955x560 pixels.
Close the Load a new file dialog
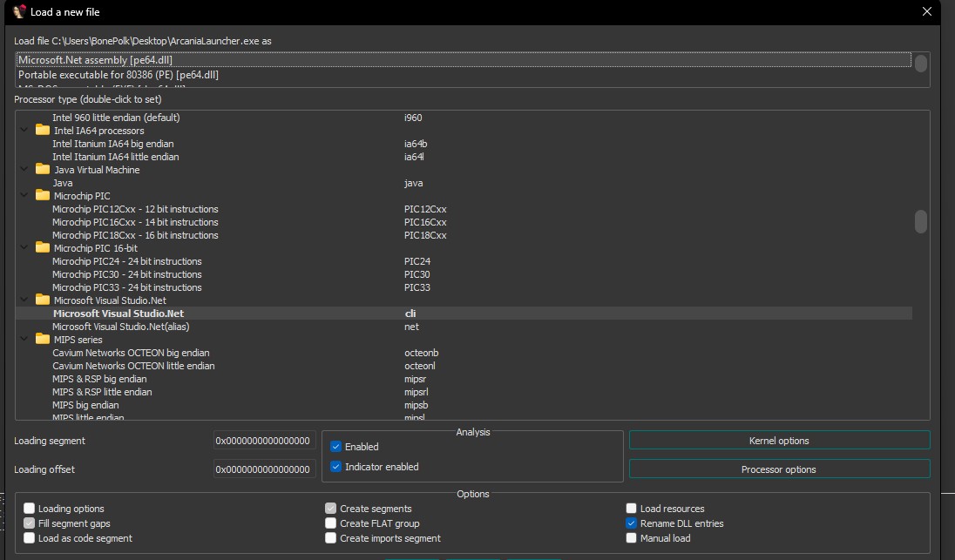(927, 11)
